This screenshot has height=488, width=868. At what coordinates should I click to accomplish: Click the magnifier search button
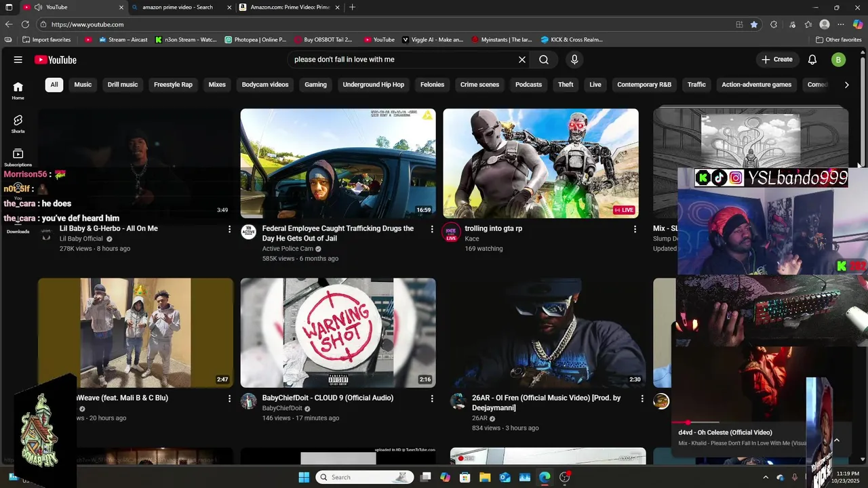(x=544, y=60)
